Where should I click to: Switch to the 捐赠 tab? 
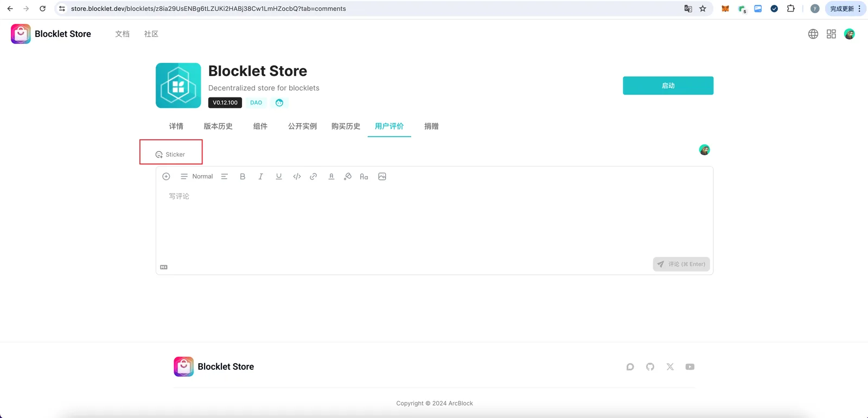coord(431,126)
